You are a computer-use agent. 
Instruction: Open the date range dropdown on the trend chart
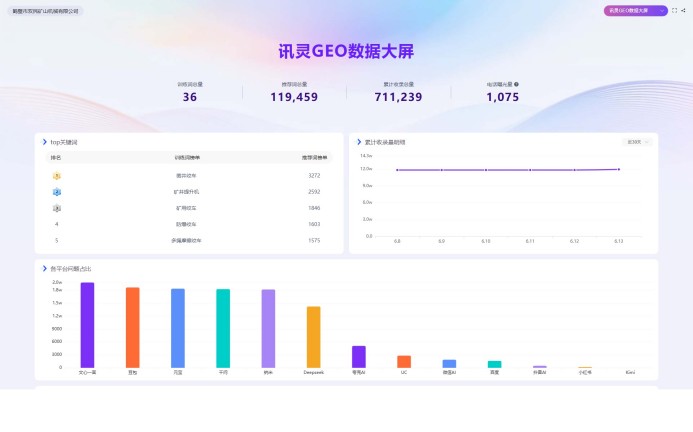637,142
